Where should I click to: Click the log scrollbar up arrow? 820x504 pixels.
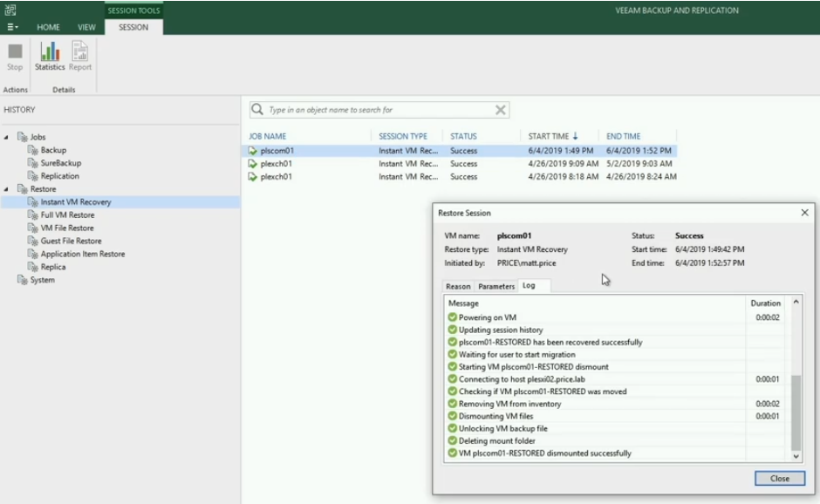(x=796, y=302)
